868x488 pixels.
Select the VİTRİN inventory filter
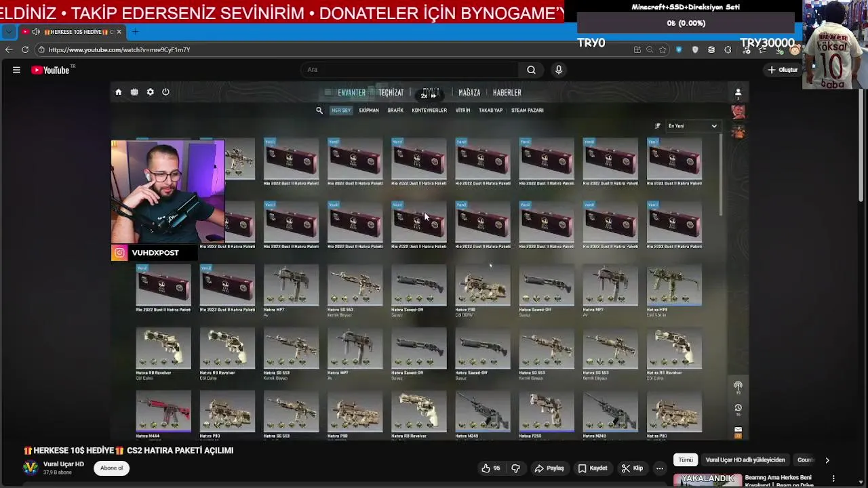click(462, 110)
